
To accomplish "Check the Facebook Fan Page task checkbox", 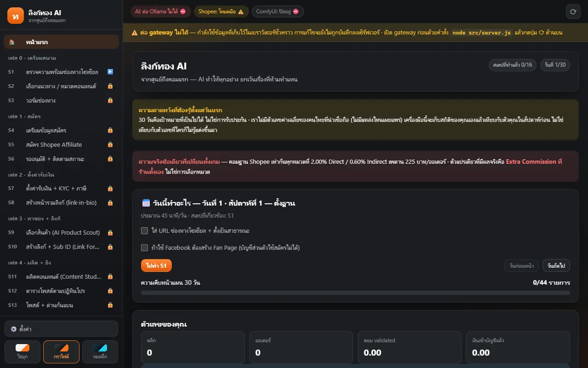I will tap(144, 247).
